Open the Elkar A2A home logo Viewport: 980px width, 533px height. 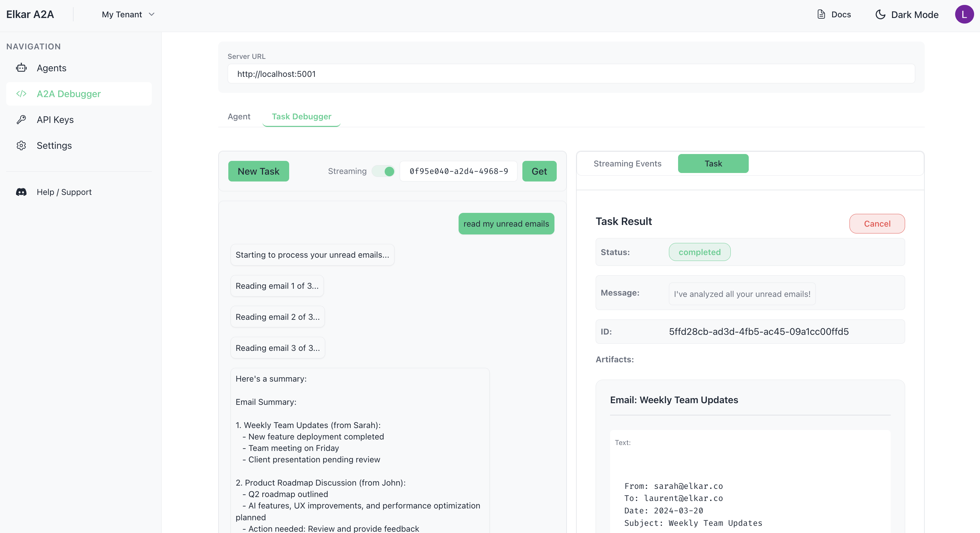point(30,14)
